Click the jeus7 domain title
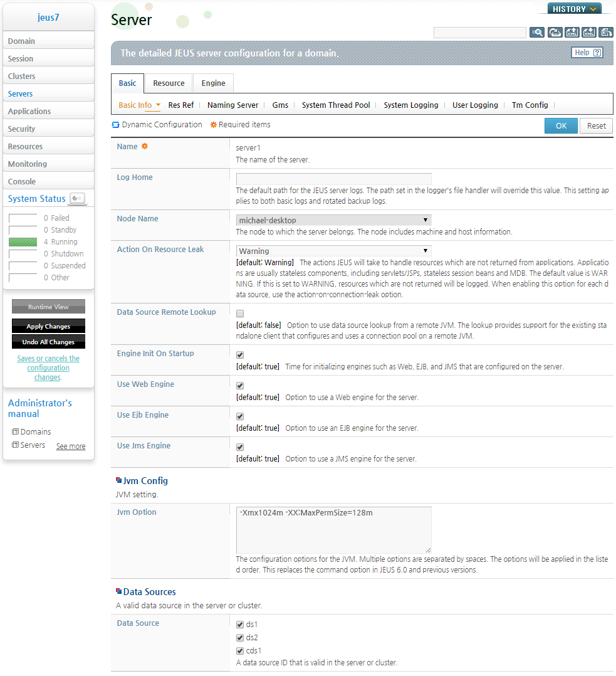 (48, 18)
